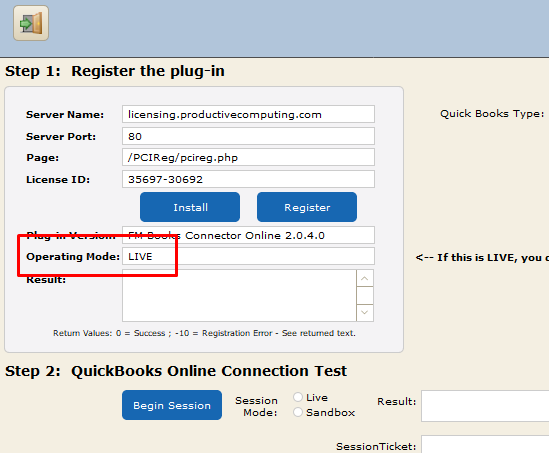Click the SessionTicket field
This screenshot has width=549, height=453.
[x=485, y=444]
